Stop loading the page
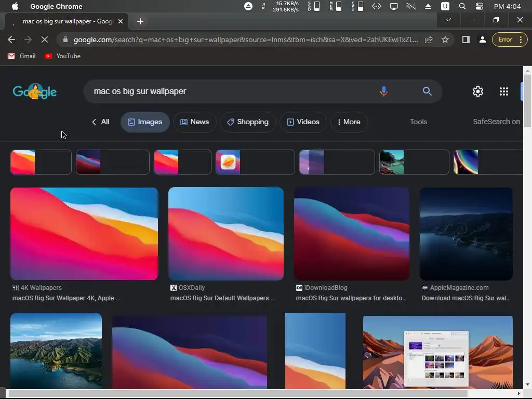Screen dimensions: 532x399 pyautogui.click(x=45, y=39)
